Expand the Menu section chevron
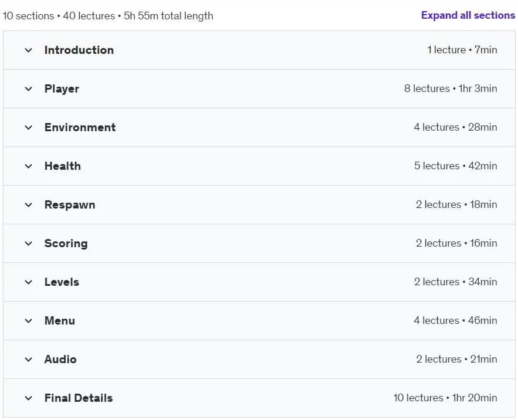Viewport: 518px width, 420px height. click(28, 320)
